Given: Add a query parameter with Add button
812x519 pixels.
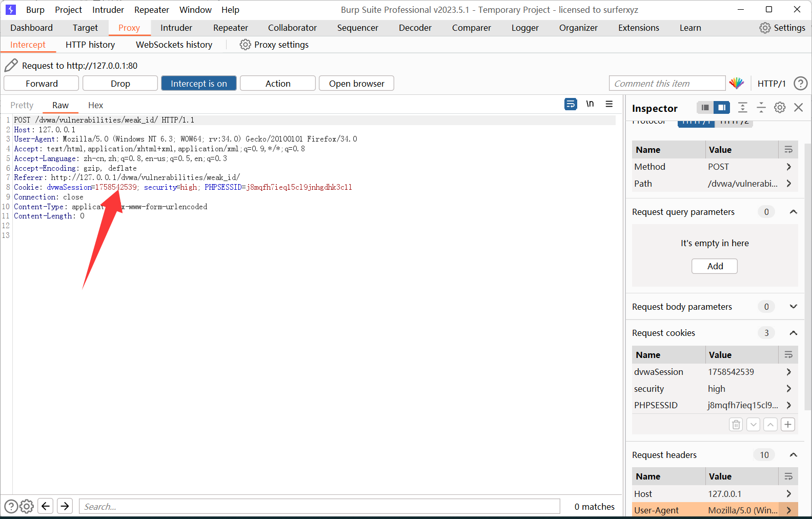Looking at the screenshot, I should pos(715,266).
